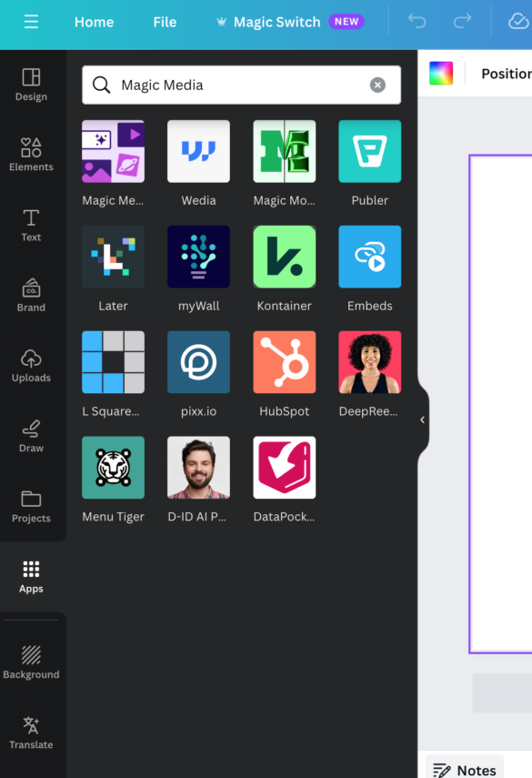Redo the last action
This screenshot has height=778, width=532.
click(x=462, y=21)
